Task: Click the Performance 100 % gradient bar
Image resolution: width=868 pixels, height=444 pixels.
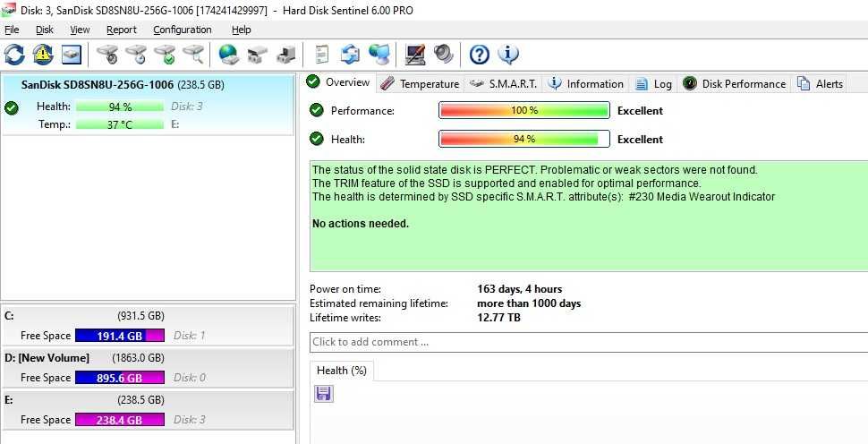Action: coord(524,110)
